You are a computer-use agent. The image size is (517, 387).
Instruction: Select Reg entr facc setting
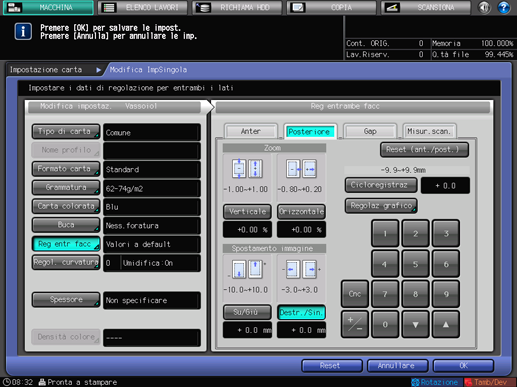tap(66, 244)
